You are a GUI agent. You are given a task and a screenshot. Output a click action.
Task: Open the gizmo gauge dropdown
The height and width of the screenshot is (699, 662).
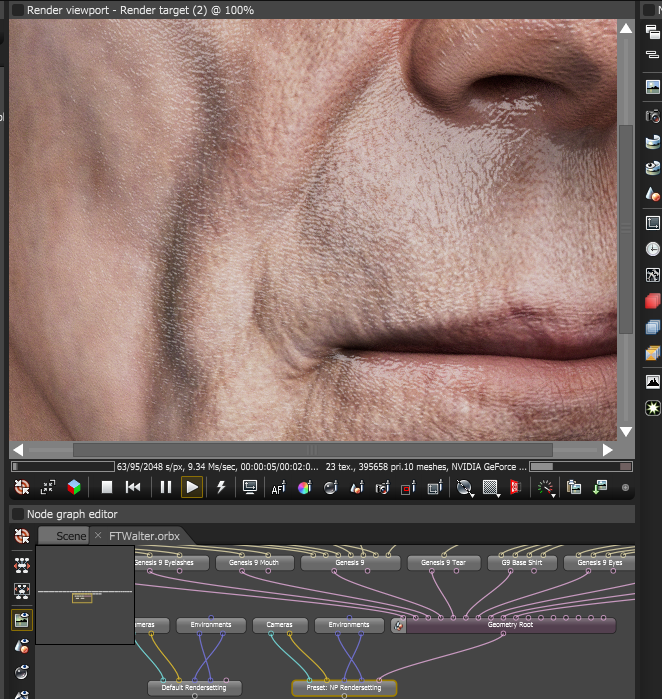click(x=546, y=488)
